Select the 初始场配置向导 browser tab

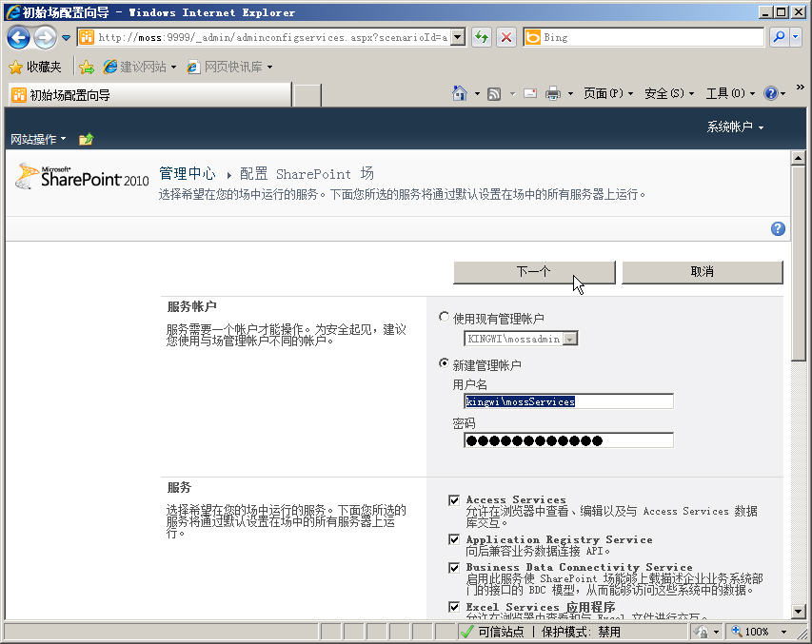pyautogui.click(x=149, y=95)
